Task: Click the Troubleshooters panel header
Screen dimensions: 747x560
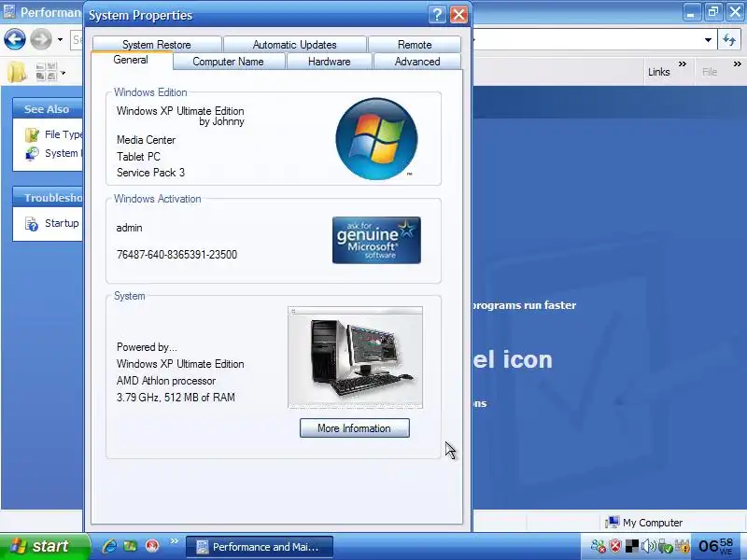Action: point(48,198)
